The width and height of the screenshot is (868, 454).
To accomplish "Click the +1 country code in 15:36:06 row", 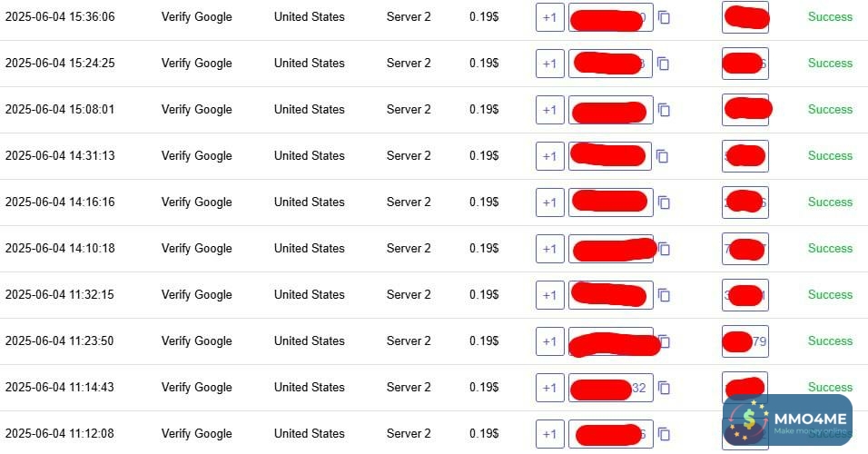I will [x=549, y=17].
